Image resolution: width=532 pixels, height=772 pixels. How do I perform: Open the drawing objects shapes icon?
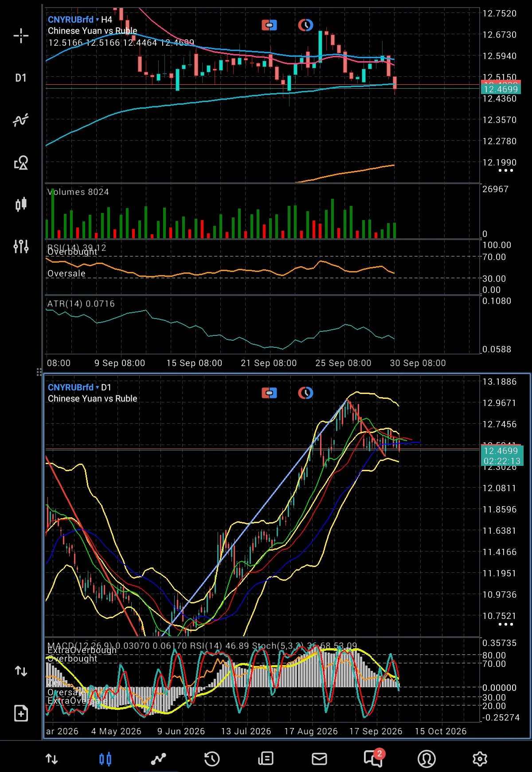tap(21, 162)
